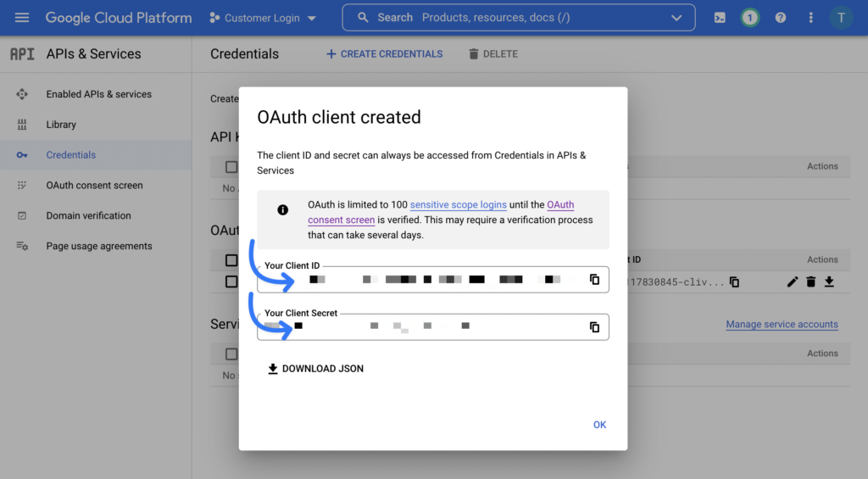
Task: Copy the Client ID with copy icon
Action: 594,280
